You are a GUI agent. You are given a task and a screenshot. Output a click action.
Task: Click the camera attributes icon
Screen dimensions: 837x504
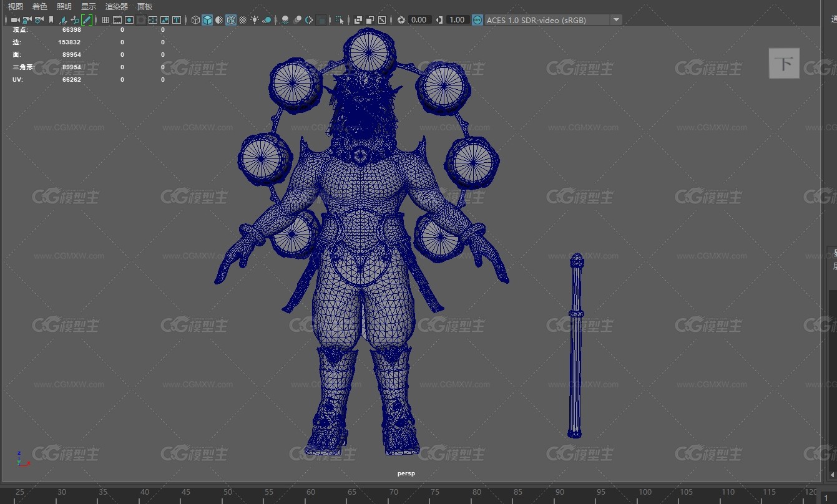click(x=39, y=20)
